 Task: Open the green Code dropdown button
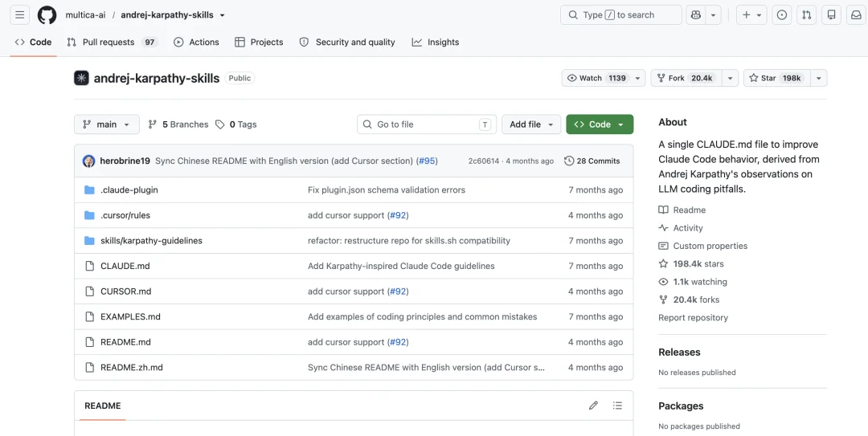(x=600, y=124)
